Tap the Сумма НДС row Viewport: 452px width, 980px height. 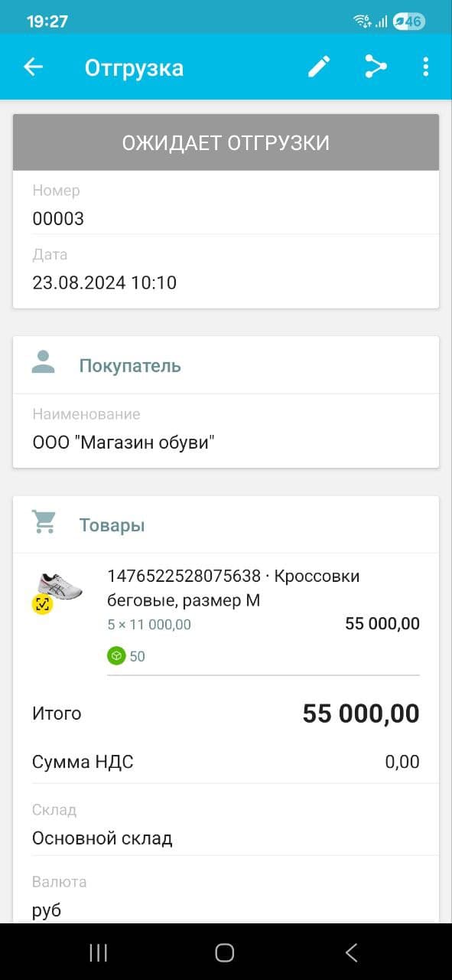pos(226,761)
